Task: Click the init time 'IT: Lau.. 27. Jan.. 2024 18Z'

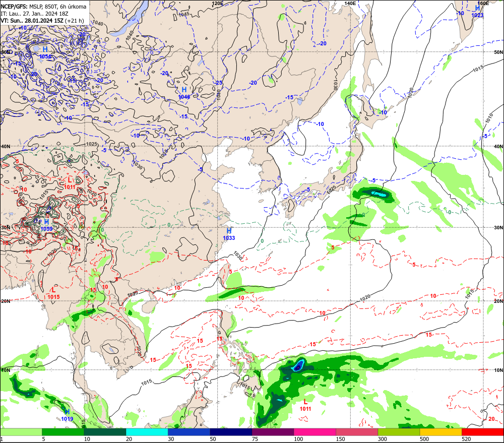Action: 35,14
